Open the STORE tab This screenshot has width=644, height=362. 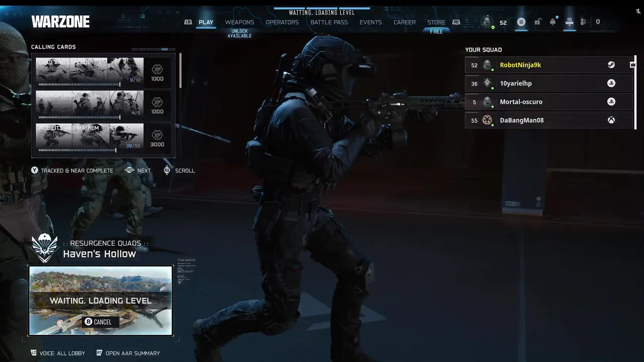tap(436, 22)
